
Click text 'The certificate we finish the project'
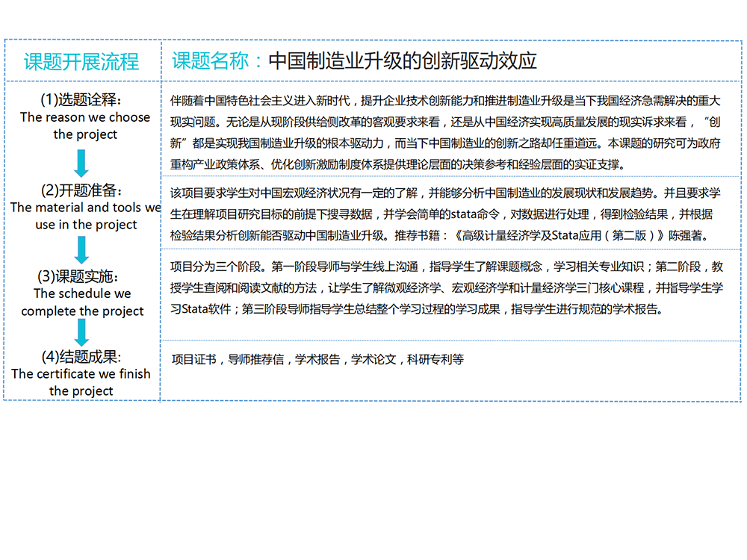(81, 382)
